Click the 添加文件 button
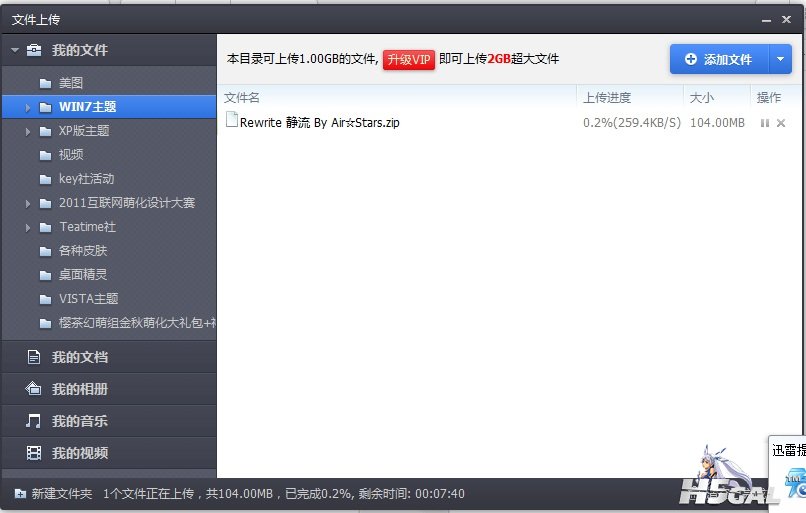Screen dimensions: 806x513 click(718, 60)
